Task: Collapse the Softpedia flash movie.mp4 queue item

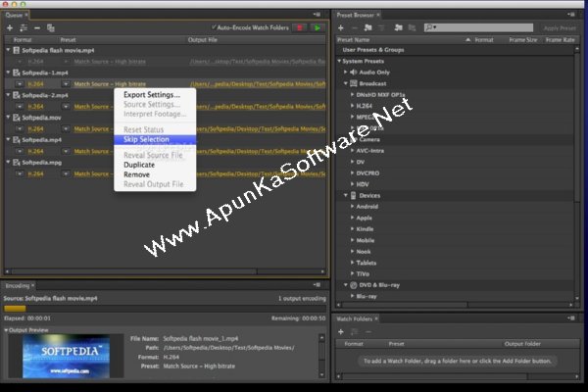Action: (x=8, y=50)
